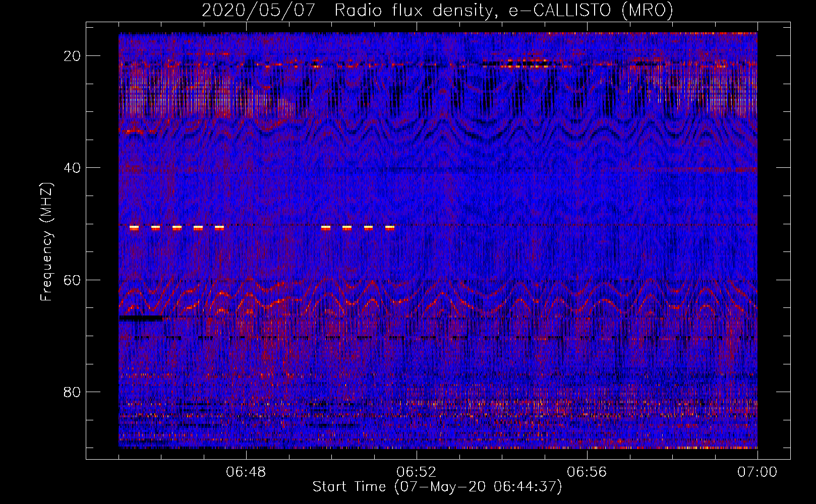
Task: Click the '06:56' time tick label
Action: tap(587, 472)
